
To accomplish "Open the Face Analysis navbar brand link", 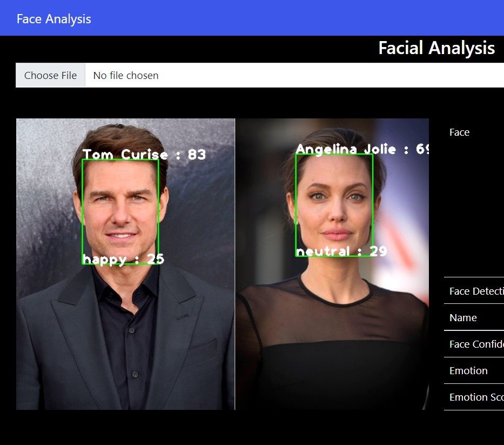I will [x=53, y=19].
